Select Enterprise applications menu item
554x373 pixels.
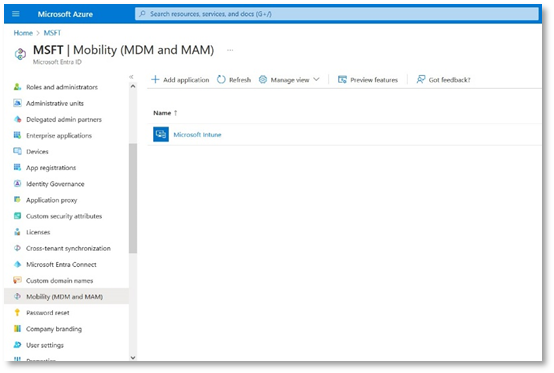[x=59, y=135]
